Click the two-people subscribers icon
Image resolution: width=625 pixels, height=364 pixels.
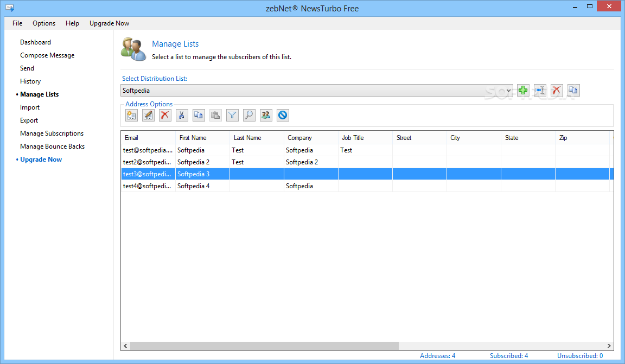(266, 115)
